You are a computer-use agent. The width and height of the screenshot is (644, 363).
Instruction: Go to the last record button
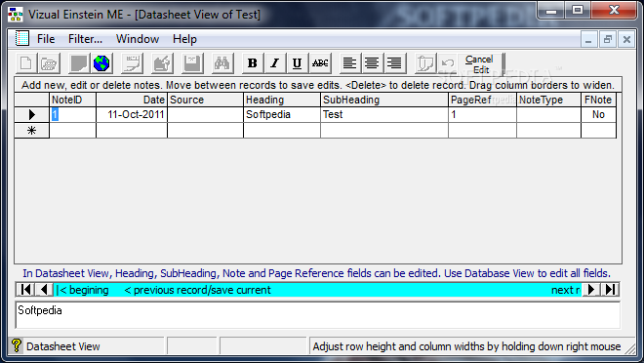pyautogui.click(x=610, y=290)
